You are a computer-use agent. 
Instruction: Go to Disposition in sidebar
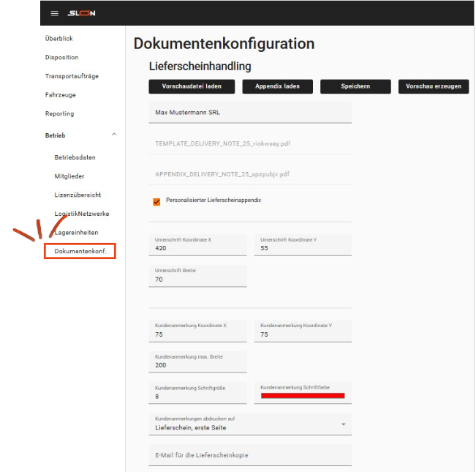click(61, 57)
